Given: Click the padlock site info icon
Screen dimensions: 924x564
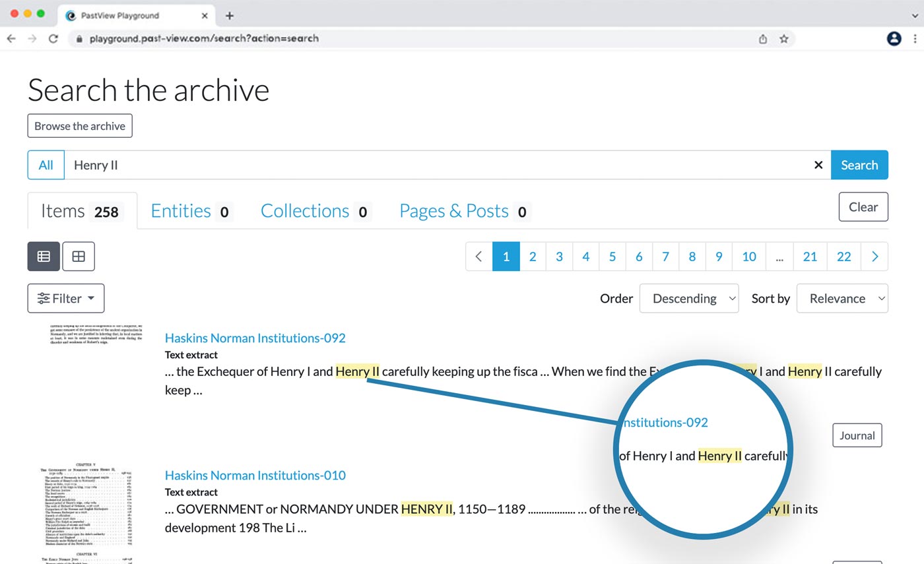Looking at the screenshot, I should tap(79, 39).
